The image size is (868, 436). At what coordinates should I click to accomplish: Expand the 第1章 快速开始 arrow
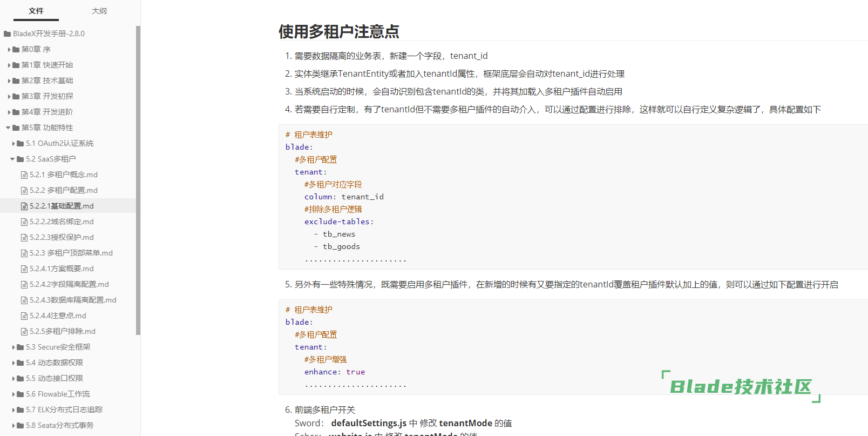point(9,65)
